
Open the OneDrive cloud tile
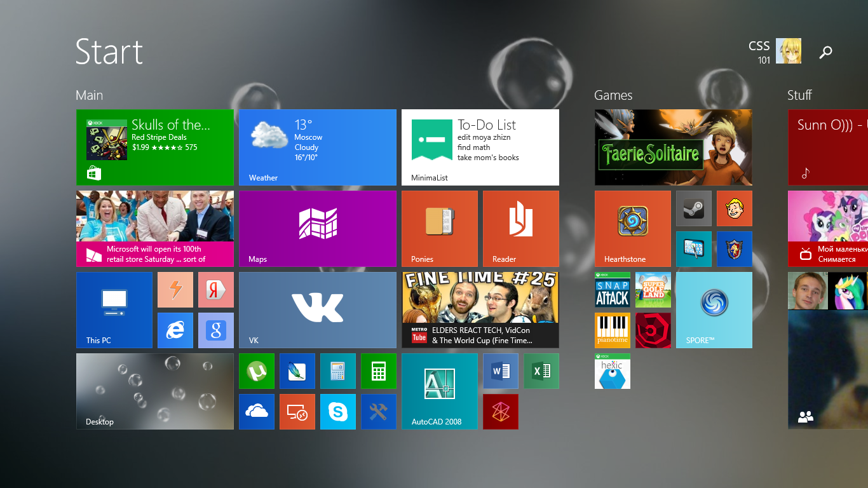257,412
